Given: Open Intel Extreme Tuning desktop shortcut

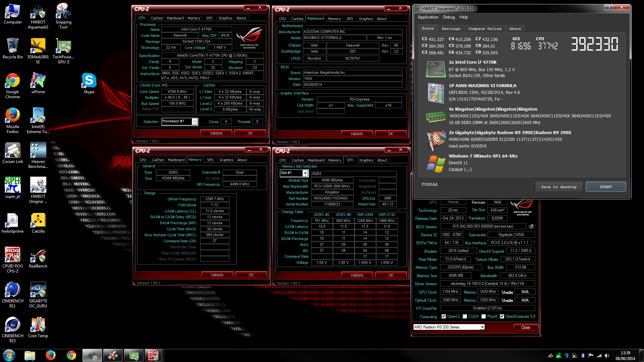Looking at the screenshot, I should point(38,121).
